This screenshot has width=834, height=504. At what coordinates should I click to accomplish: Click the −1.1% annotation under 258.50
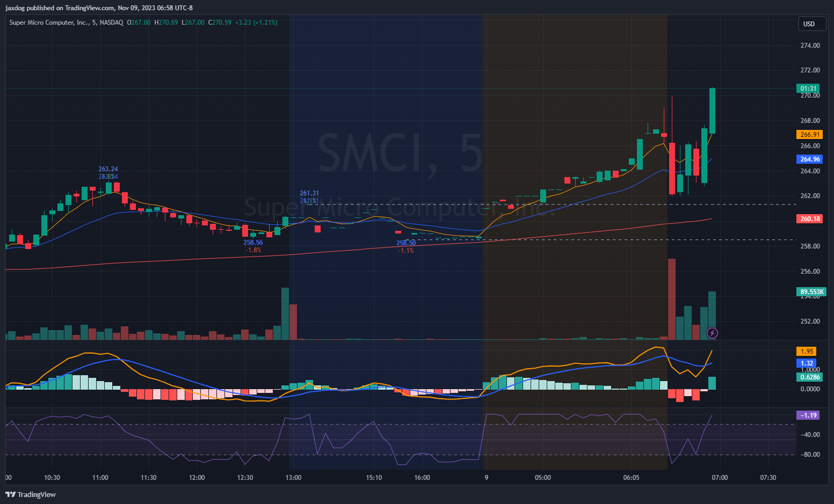click(406, 251)
